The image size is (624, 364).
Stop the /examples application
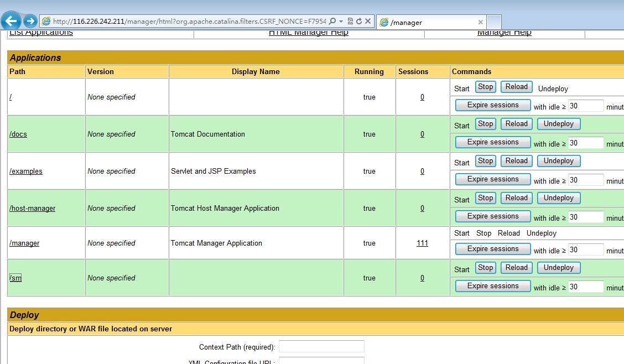pyautogui.click(x=486, y=161)
